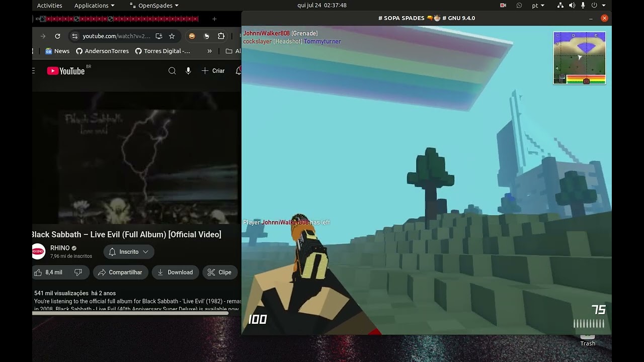Open the Trash desktop icon

[x=588, y=340]
